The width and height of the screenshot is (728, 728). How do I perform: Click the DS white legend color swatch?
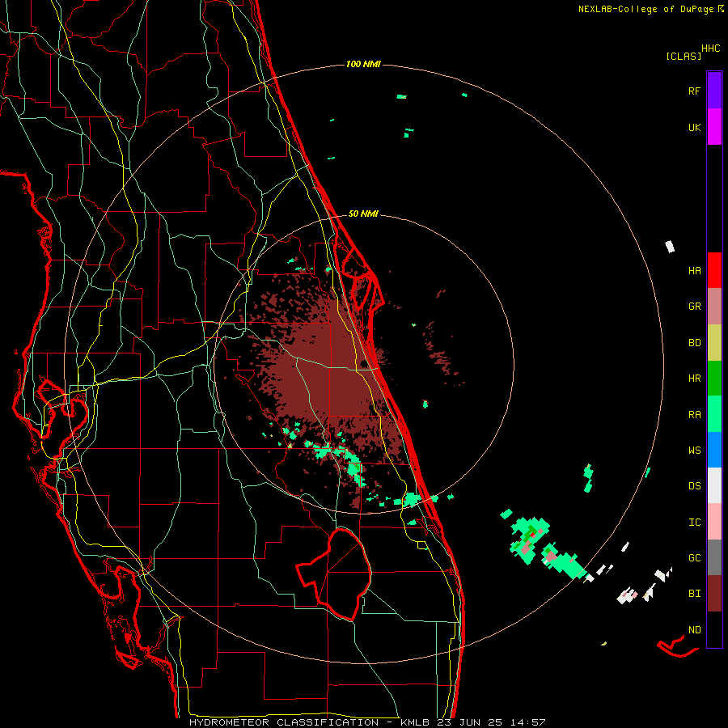(x=714, y=485)
